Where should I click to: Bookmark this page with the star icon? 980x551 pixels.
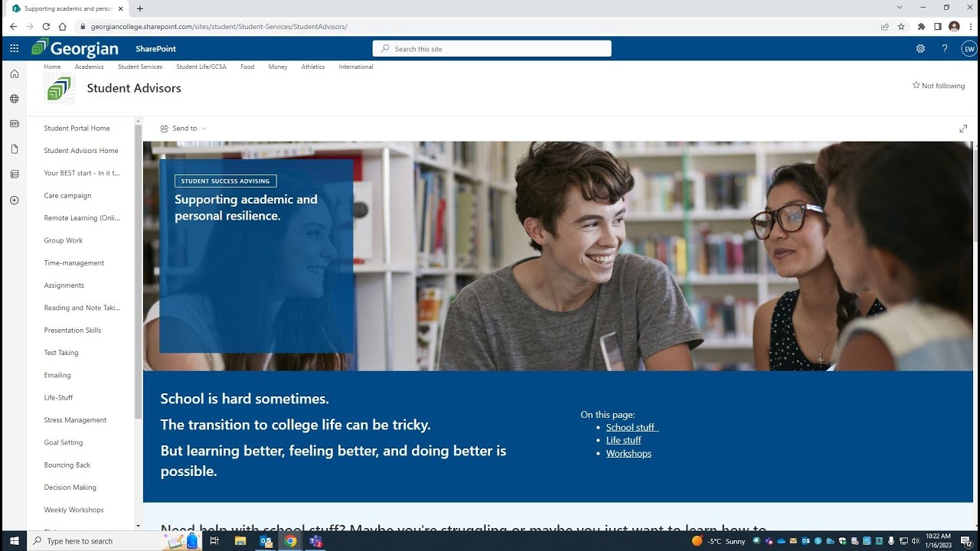click(901, 26)
